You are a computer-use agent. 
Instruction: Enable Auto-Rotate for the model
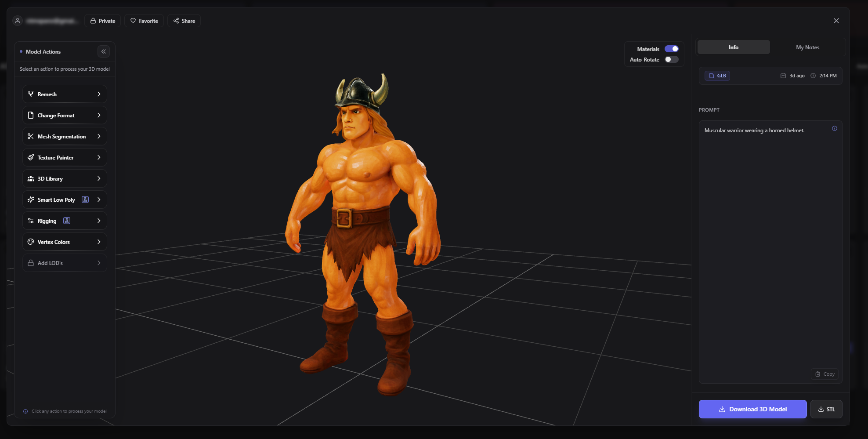click(x=671, y=59)
